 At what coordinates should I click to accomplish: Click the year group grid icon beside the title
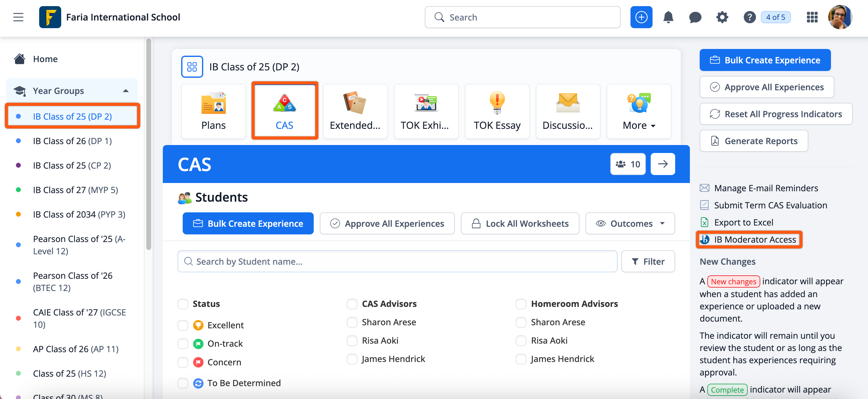[x=192, y=67]
